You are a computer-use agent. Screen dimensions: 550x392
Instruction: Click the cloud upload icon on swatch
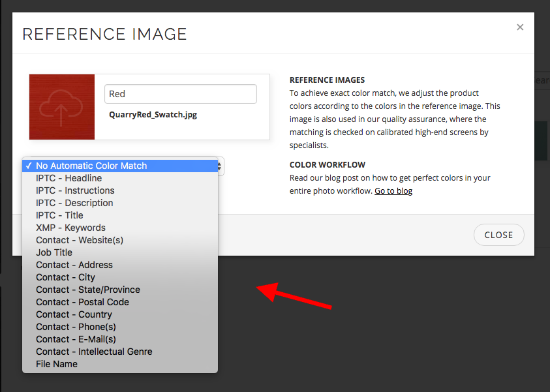61,107
